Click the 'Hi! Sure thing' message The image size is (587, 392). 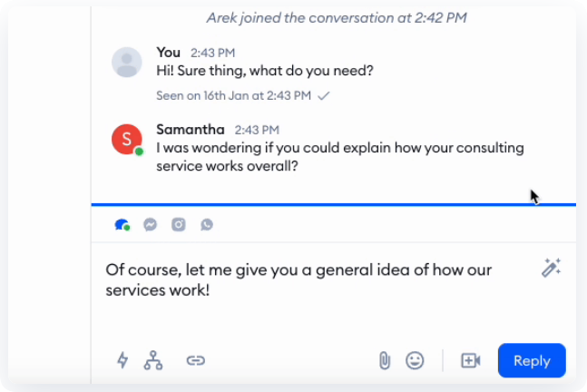tap(265, 71)
